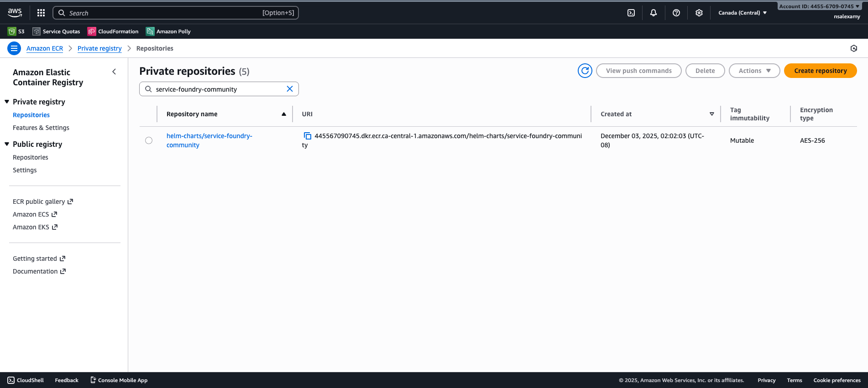Click the December 03, 2025 created date
The height and width of the screenshot is (388, 868).
pyautogui.click(x=653, y=140)
